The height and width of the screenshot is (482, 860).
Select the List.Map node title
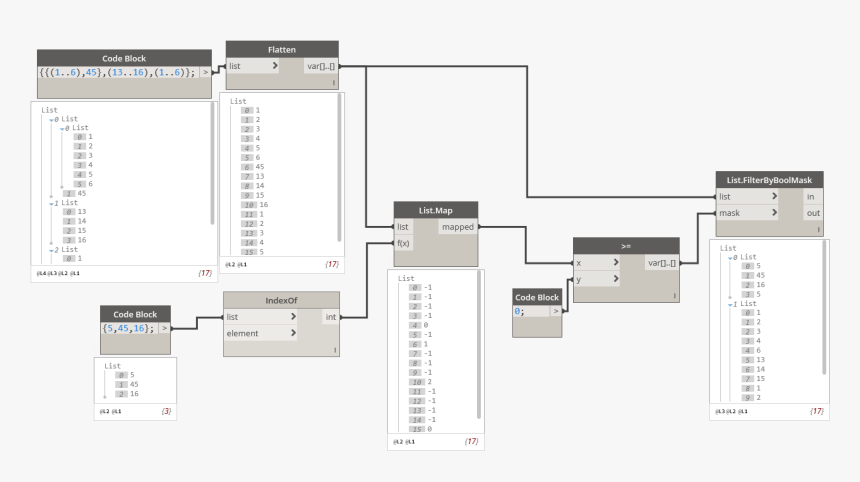(x=421, y=210)
